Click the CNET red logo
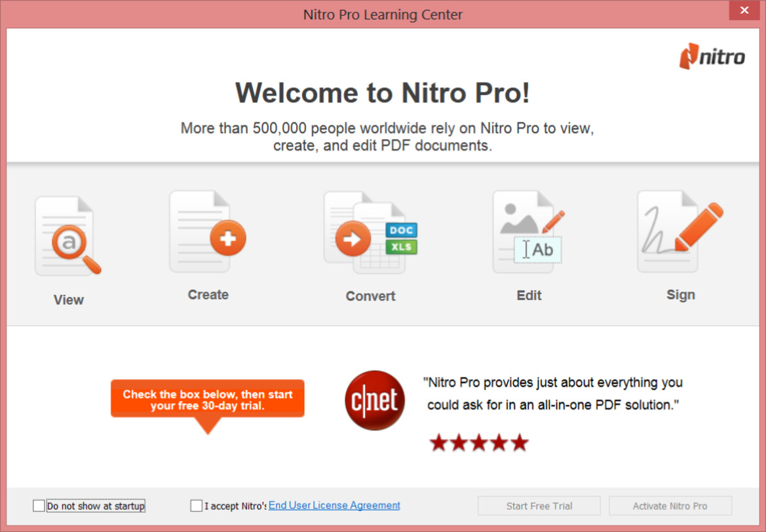 tap(375, 400)
